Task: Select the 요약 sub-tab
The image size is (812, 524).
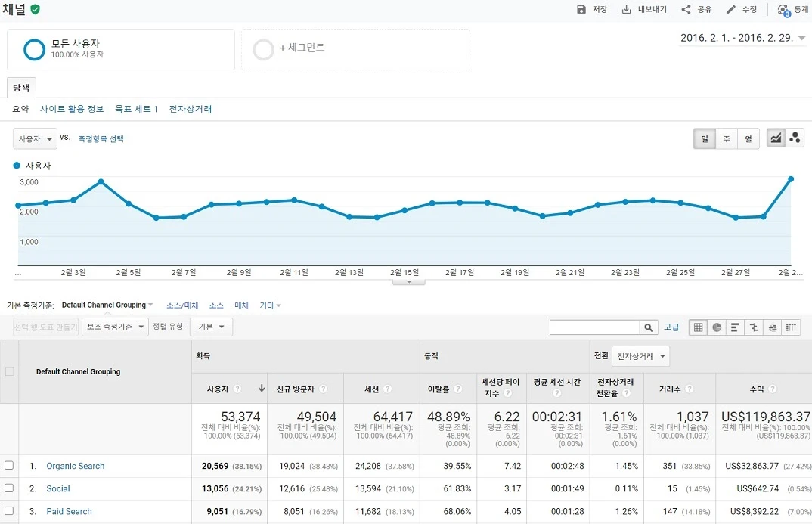Action: coord(20,109)
